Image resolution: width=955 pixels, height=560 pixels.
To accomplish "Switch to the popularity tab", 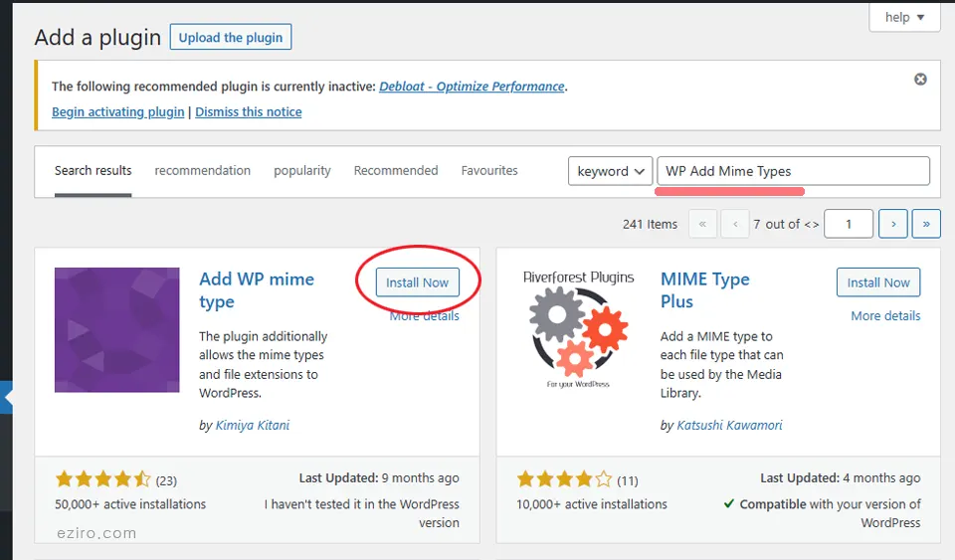I will pyautogui.click(x=302, y=171).
